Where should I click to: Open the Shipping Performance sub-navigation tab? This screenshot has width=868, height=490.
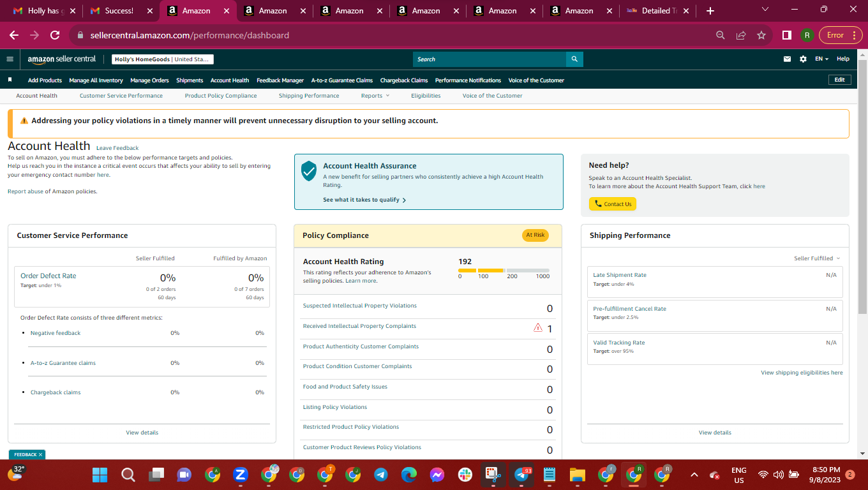click(309, 96)
